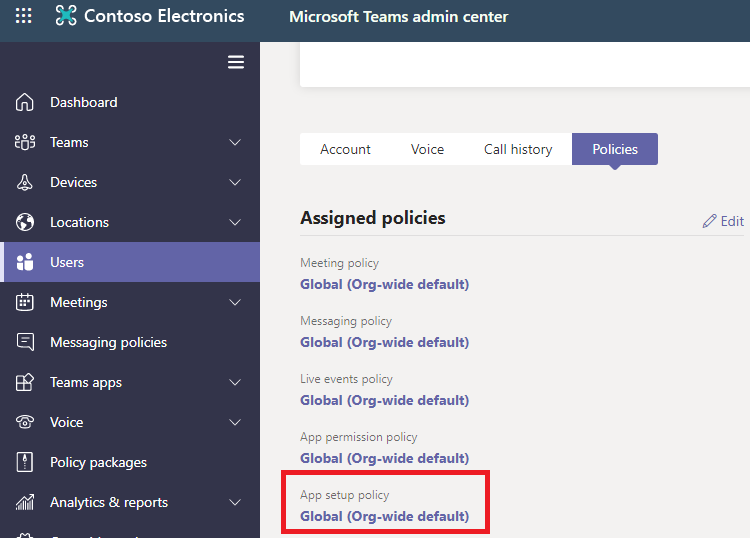Click the Meetings label in sidebar
The width and height of the screenshot is (750, 538).
(79, 302)
